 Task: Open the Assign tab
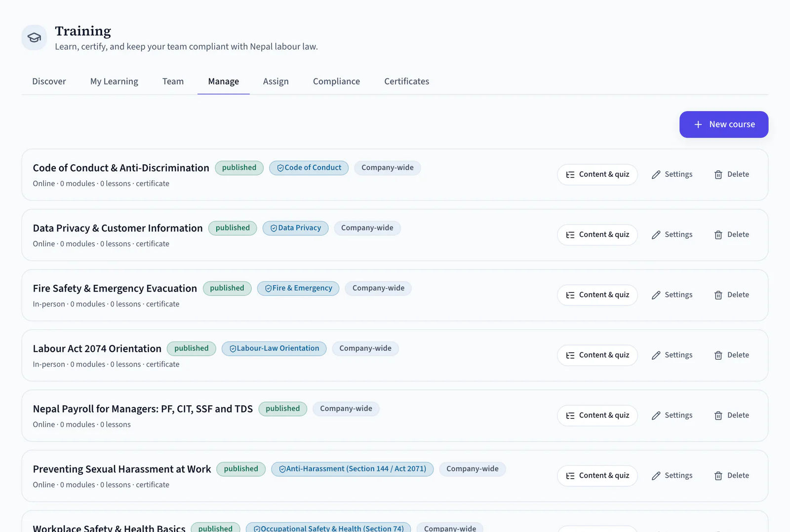(x=276, y=81)
